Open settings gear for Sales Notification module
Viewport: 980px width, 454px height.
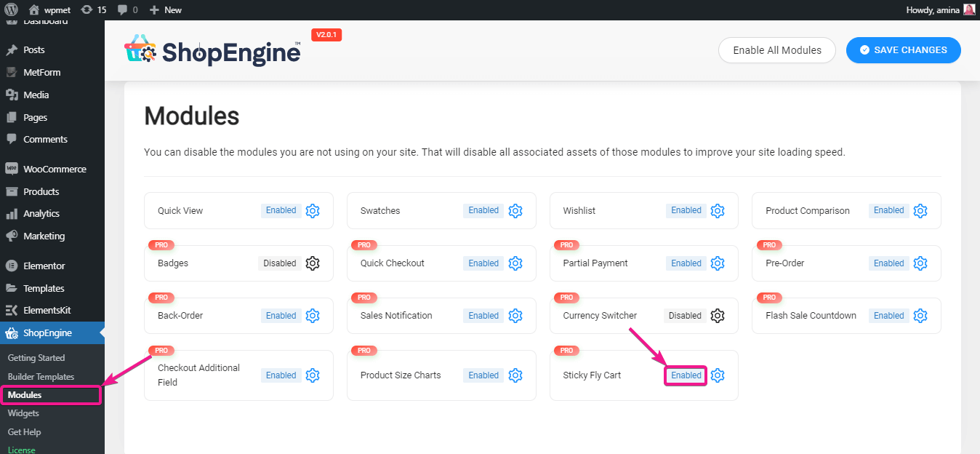click(515, 316)
